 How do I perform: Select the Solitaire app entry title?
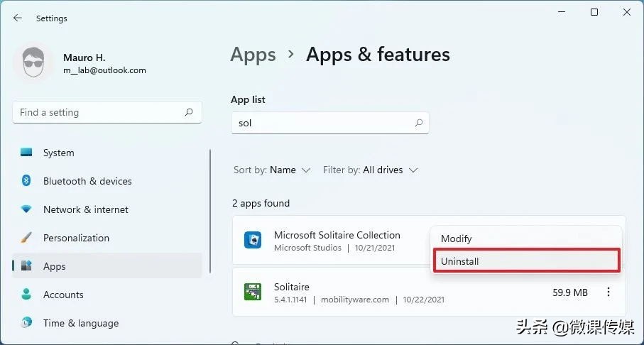pos(292,287)
